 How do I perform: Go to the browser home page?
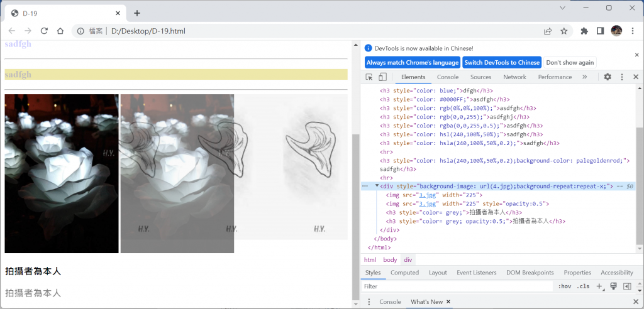60,31
